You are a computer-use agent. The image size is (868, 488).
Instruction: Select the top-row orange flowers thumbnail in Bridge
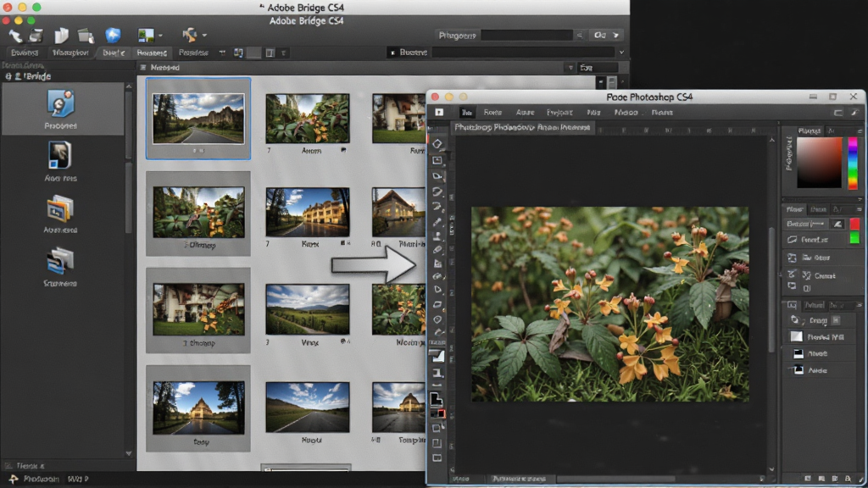click(x=307, y=119)
